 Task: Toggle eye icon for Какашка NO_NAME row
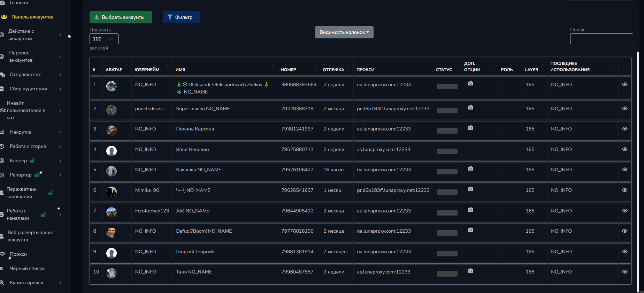point(624,170)
